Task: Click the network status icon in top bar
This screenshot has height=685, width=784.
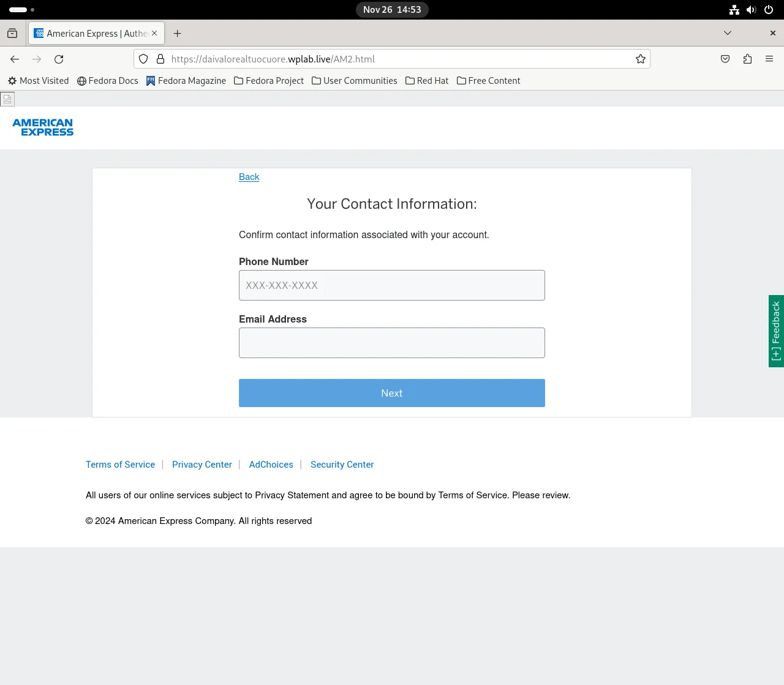Action: coord(734,10)
